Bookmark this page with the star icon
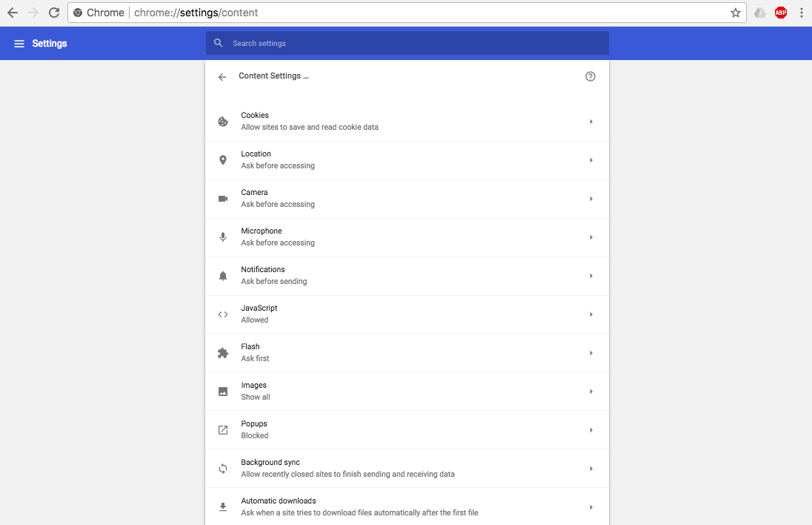The image size is (812, 525). (736, 13)
